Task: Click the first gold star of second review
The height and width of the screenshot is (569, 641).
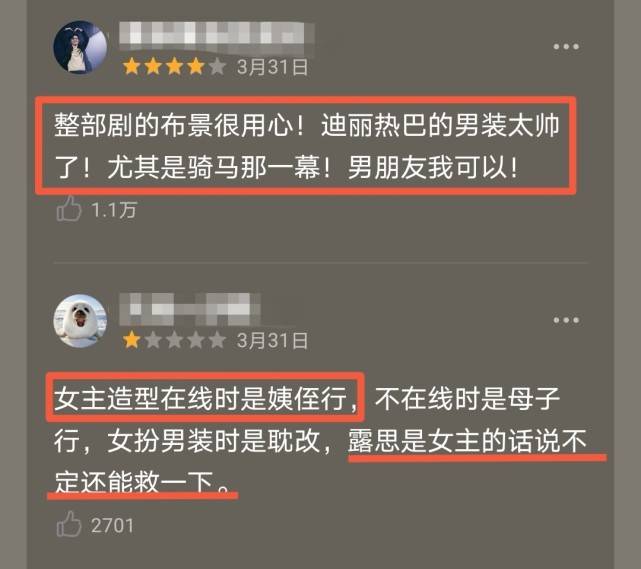Action: pos(132,340)
